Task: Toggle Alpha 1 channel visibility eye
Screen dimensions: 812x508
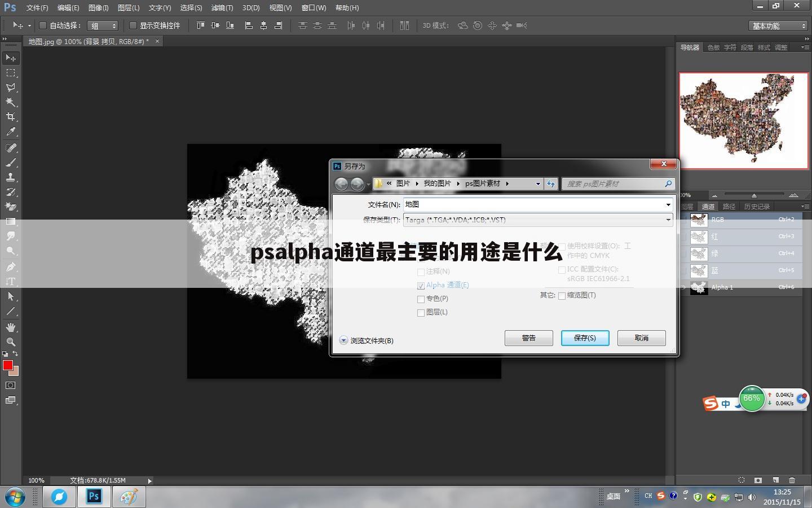Action: [683, 287]
